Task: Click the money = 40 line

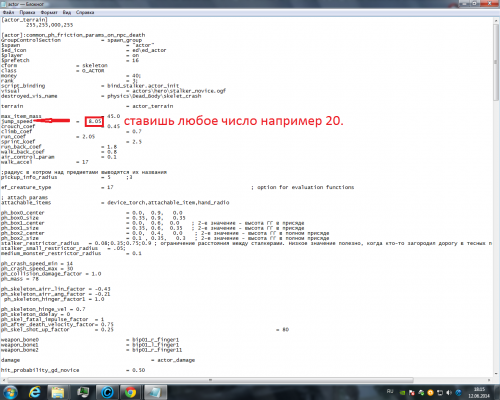Action: 71,76
